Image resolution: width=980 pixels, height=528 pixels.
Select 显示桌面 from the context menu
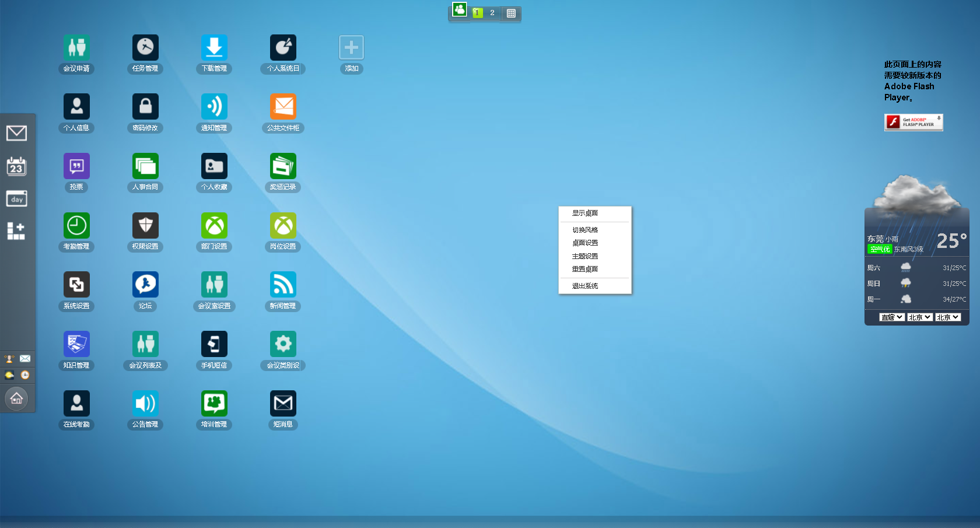point(585,214)
